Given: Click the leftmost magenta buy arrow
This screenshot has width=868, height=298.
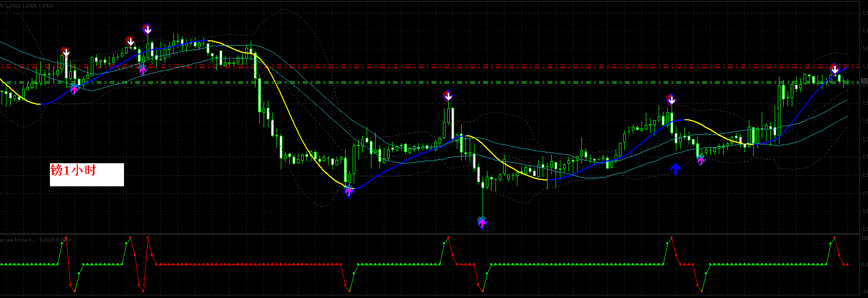Looking at the screenshot, I should tap(74, 89).
